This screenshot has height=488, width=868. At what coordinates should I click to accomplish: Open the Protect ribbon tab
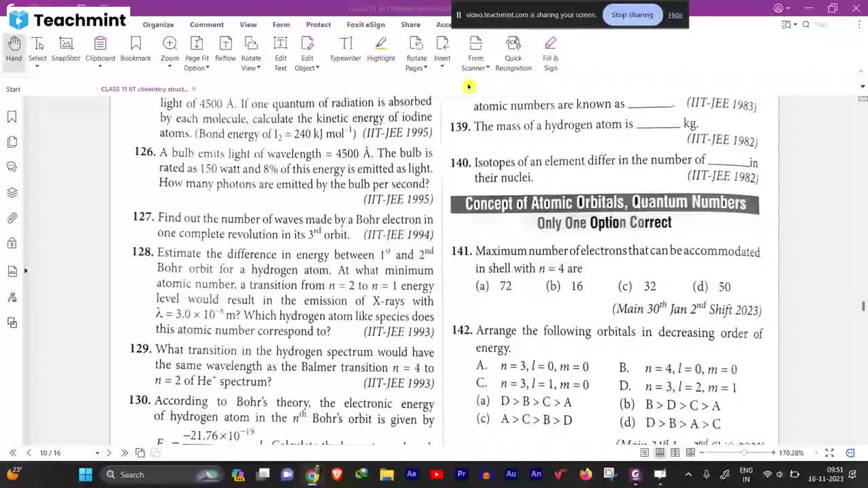tap(318, 24)
